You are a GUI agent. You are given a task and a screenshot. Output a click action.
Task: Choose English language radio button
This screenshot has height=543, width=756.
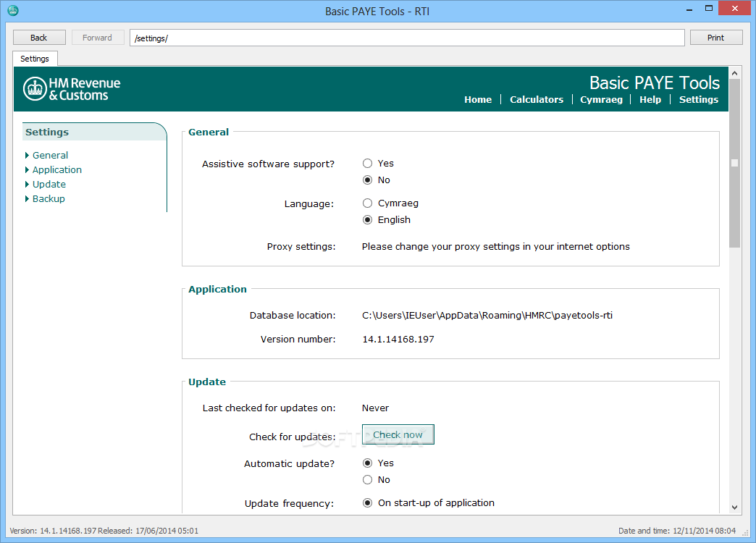[x=367, y=220]
